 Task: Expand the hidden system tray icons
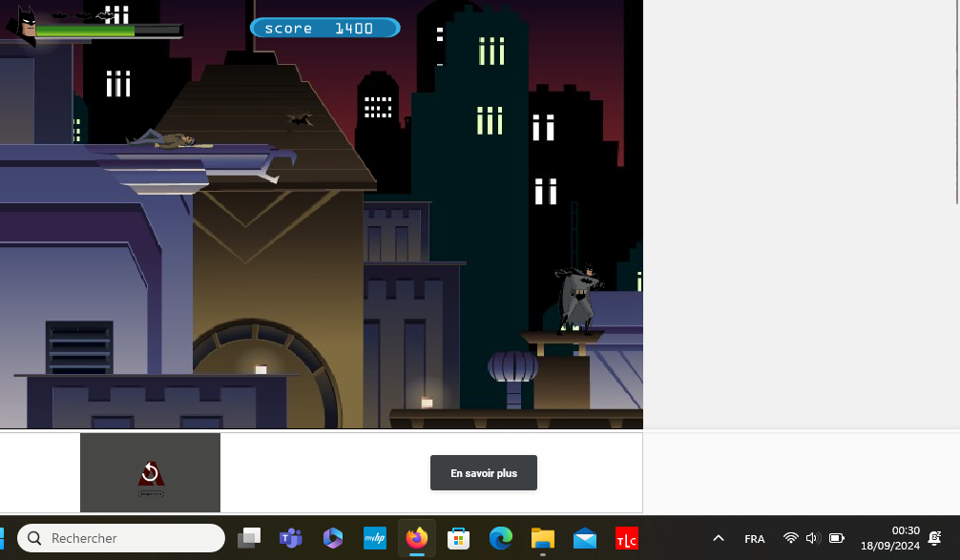point(719,538)
